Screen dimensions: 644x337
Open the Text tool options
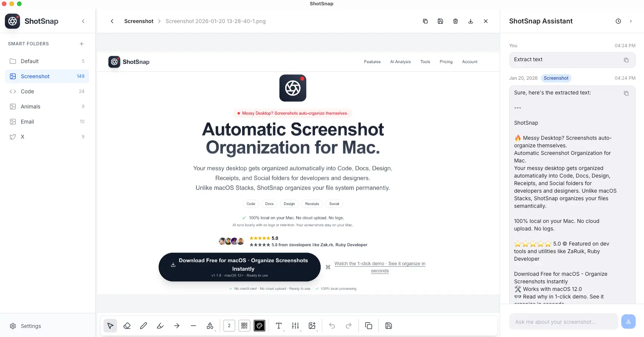(279, 326)
